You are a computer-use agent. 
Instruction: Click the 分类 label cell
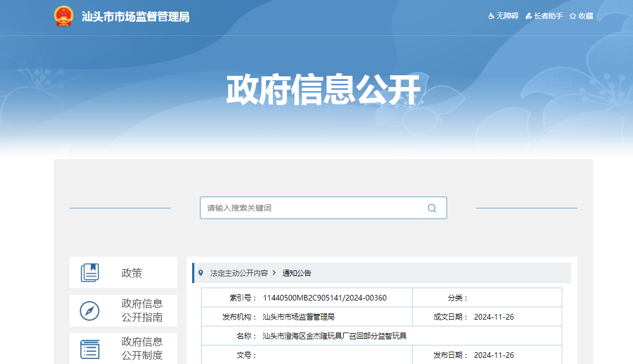(457, 298)
